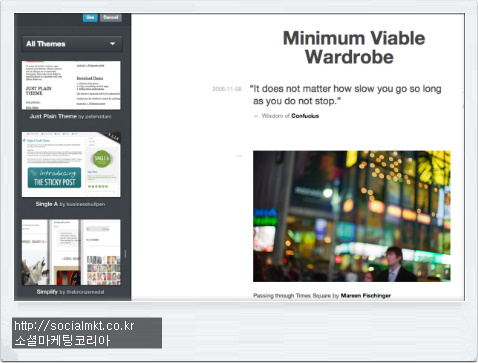Click the Just Plain Theme label
The width and height of the screenshot is (478, 363).
point(53,116)
